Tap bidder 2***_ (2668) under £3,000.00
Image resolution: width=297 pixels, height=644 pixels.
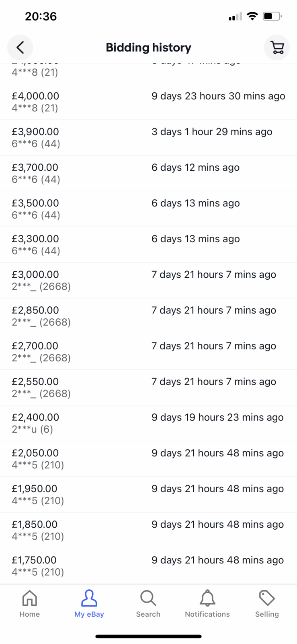41,286
